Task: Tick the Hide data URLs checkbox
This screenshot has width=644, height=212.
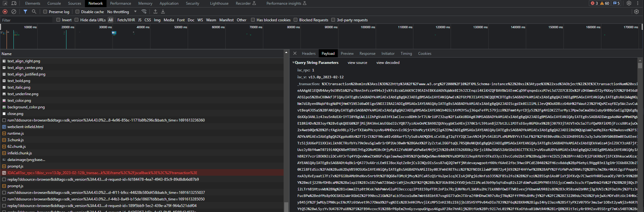Action: 76,20
